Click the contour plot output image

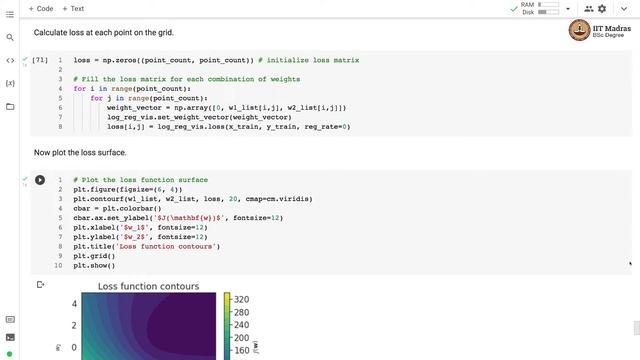149,326
